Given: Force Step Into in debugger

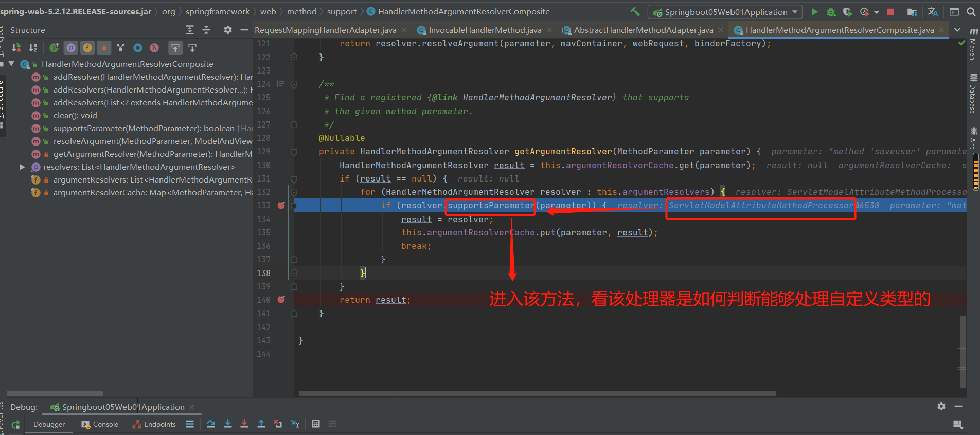Looking at the screenshot, I should (x=244, y=424).
